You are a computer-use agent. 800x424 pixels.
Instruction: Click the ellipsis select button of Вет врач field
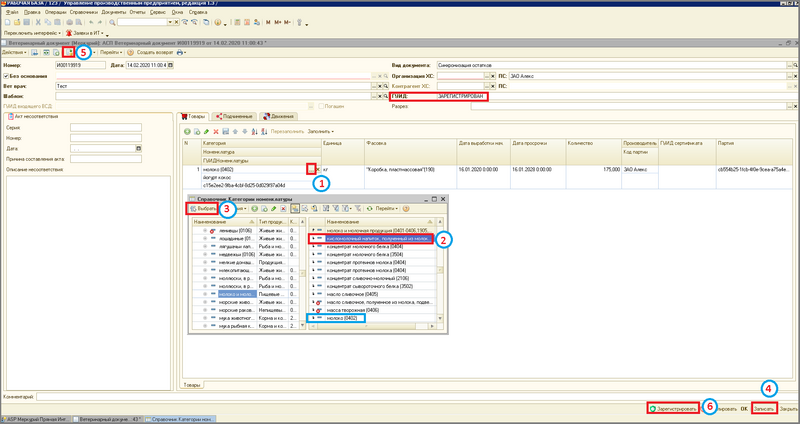373,86
